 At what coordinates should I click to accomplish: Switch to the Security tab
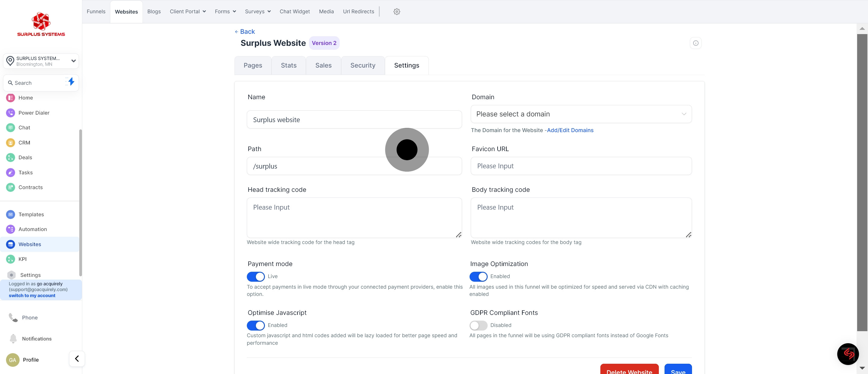pyautogui.click(x=363, y=65)
